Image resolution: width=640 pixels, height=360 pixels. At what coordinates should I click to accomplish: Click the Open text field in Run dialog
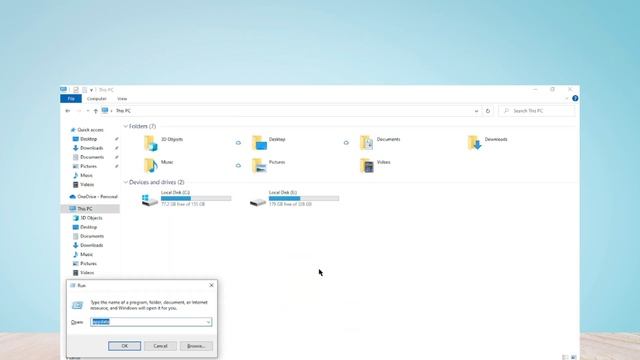(151, 322)
